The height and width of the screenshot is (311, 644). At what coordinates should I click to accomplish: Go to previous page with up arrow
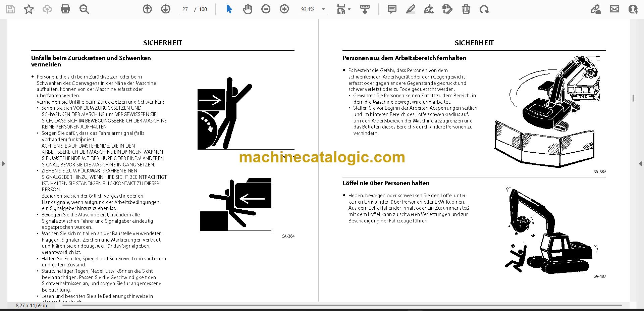tap(147, 9)
